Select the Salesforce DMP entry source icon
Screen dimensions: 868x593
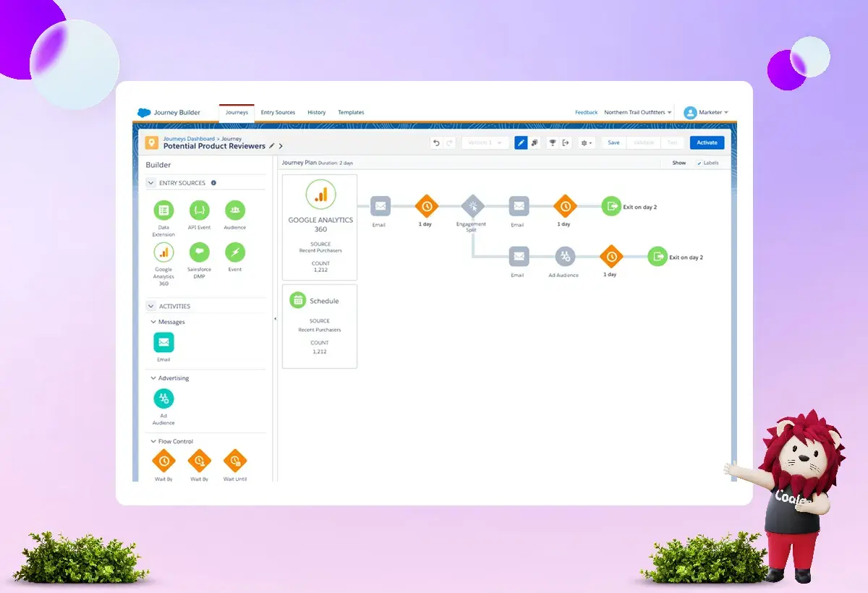pyautogui.click(x=199, y=252)
